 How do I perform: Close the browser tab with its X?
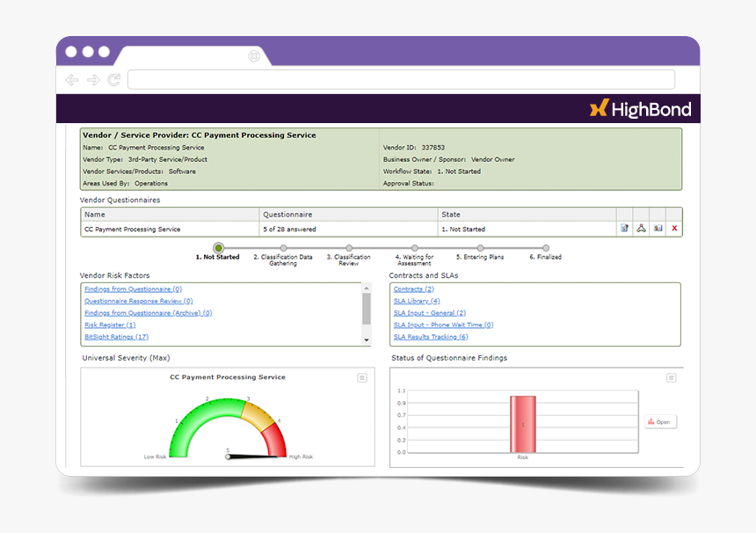[254, 56]
